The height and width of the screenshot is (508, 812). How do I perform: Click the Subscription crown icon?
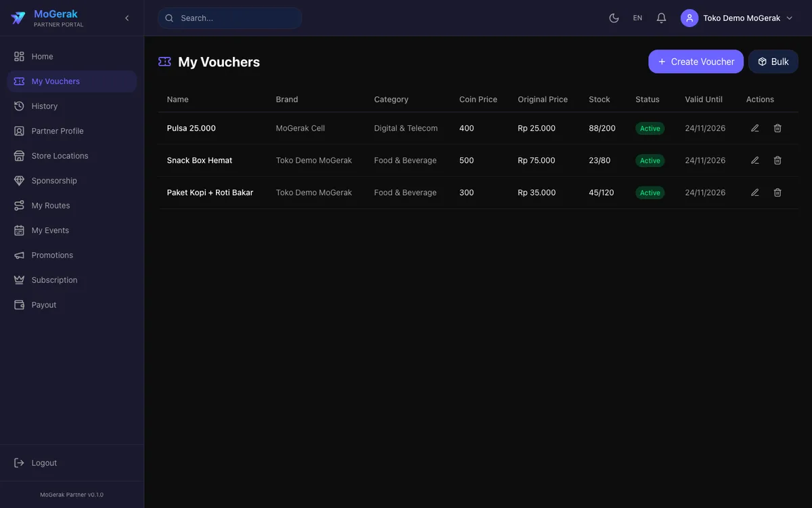click(x=19, y=280)
